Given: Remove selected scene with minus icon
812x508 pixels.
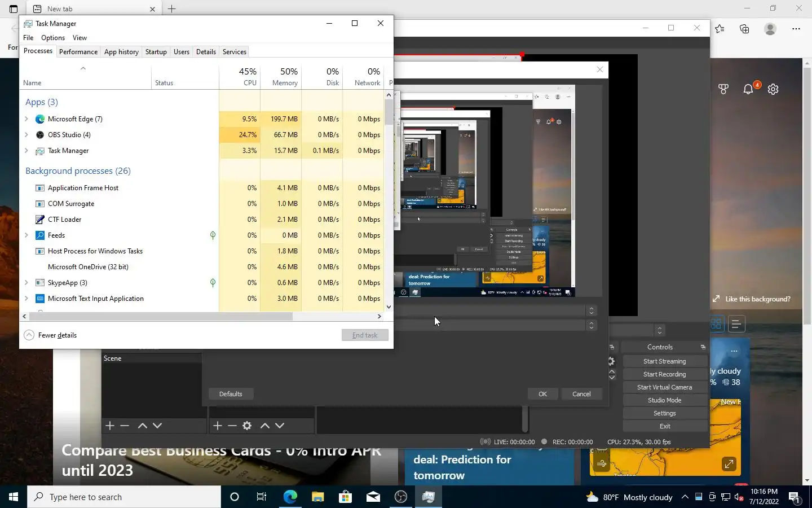Looking at the screenshot, I should pos(125,426).
